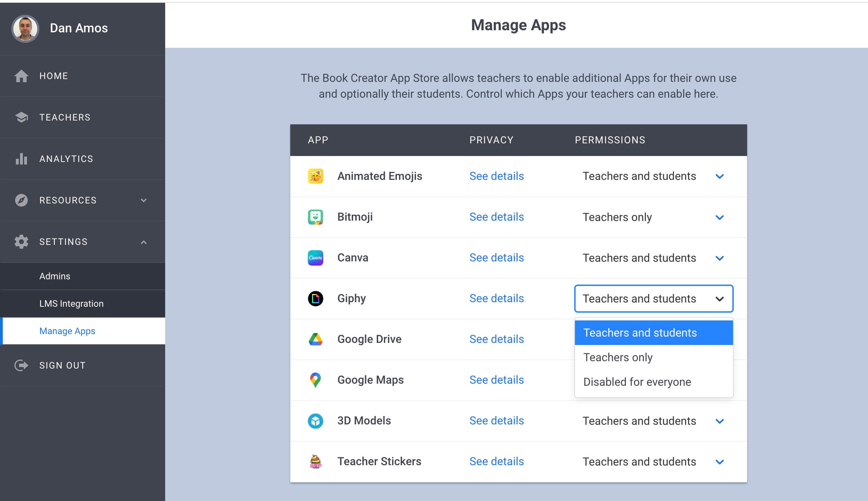Click the Canva app icon
The width and height of the screenshot is (868, 501).
click(316, 258)
